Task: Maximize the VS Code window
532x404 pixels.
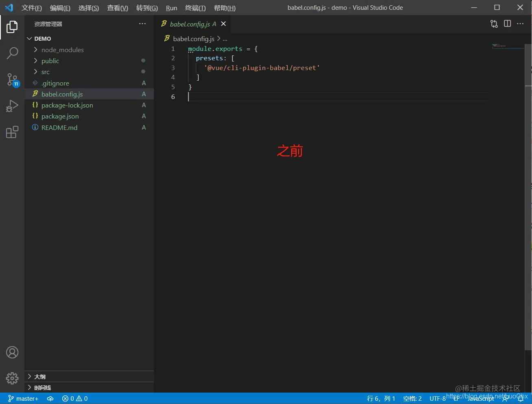Action: pos(497,7)
